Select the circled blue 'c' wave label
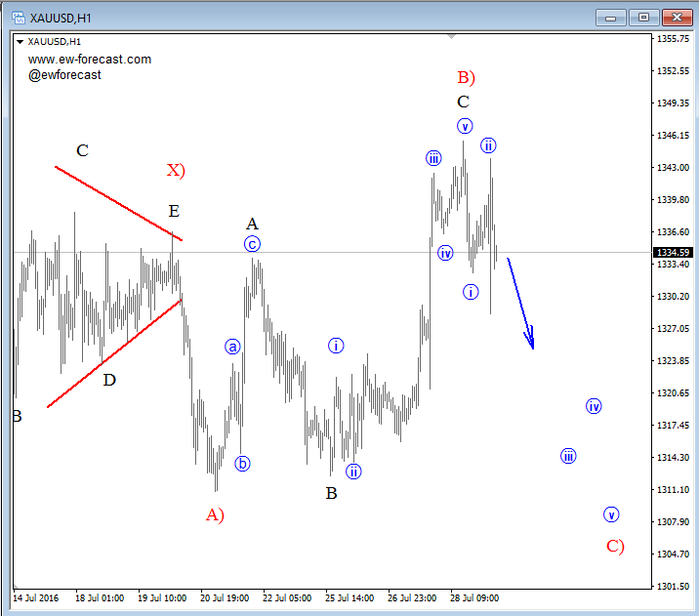Screen dimensions: 699x616 point(252,244)
